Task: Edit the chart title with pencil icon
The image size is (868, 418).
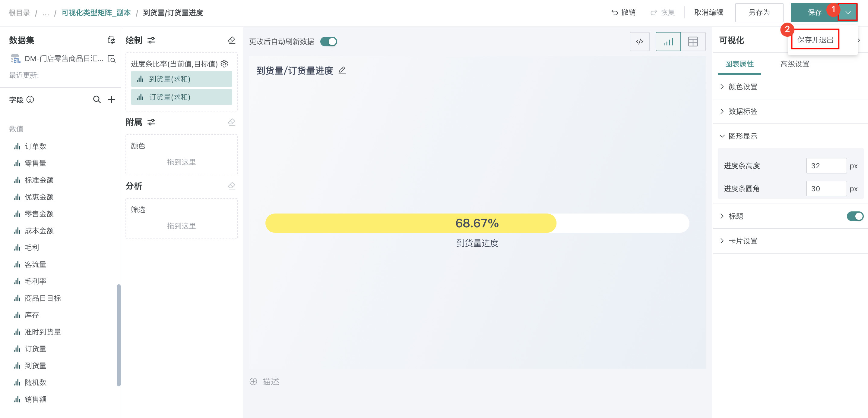Action: click(x=342, y=70)
